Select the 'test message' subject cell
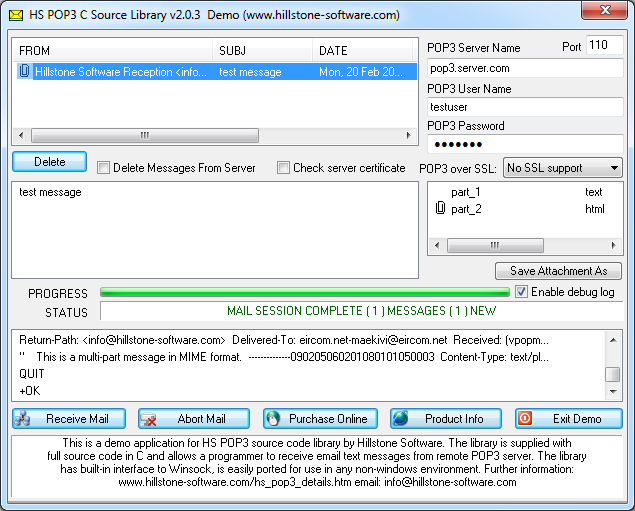Image resolution: width=635 pixels, height=511 pixels. (x=250, y=72)
